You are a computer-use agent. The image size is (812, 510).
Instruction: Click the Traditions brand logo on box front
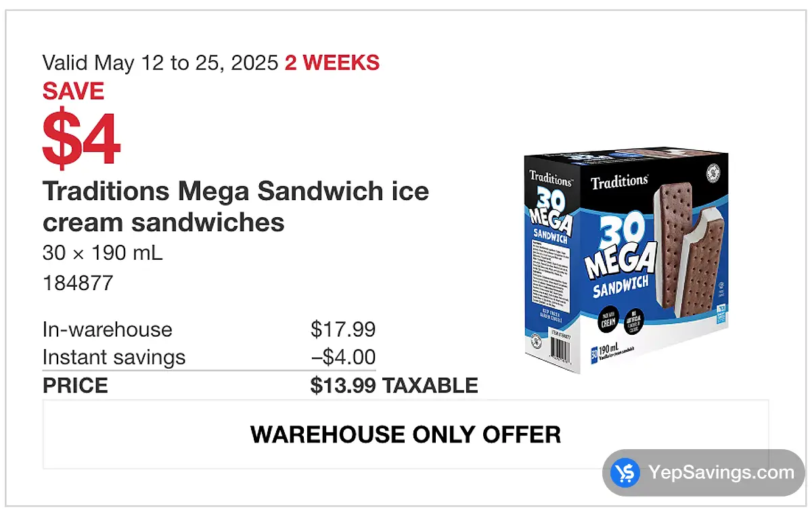click(x=619, y=181)
